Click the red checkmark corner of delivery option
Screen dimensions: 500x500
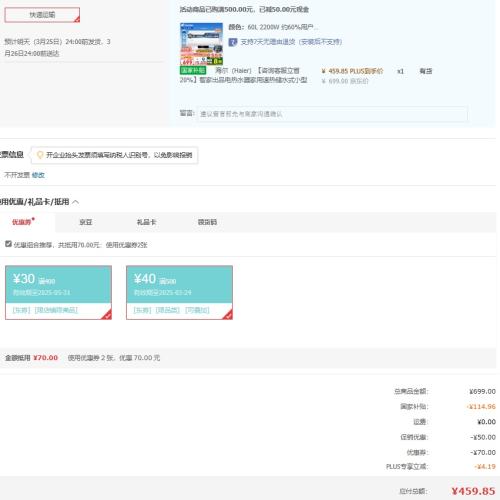click(77, 20)
